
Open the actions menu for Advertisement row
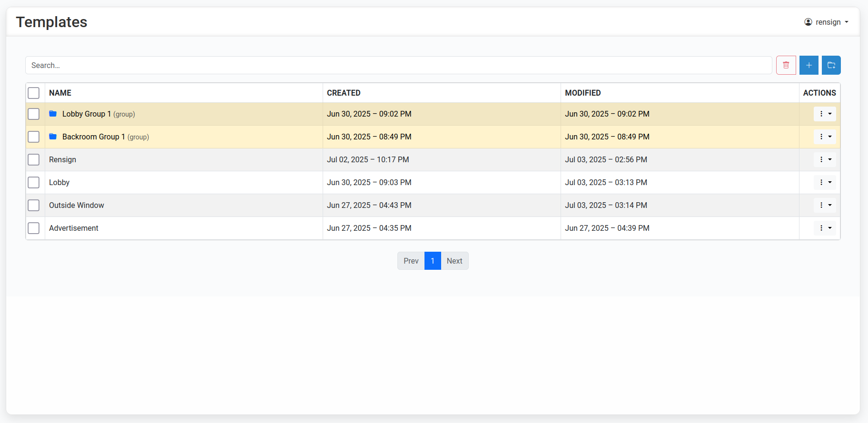click(825, 228)
